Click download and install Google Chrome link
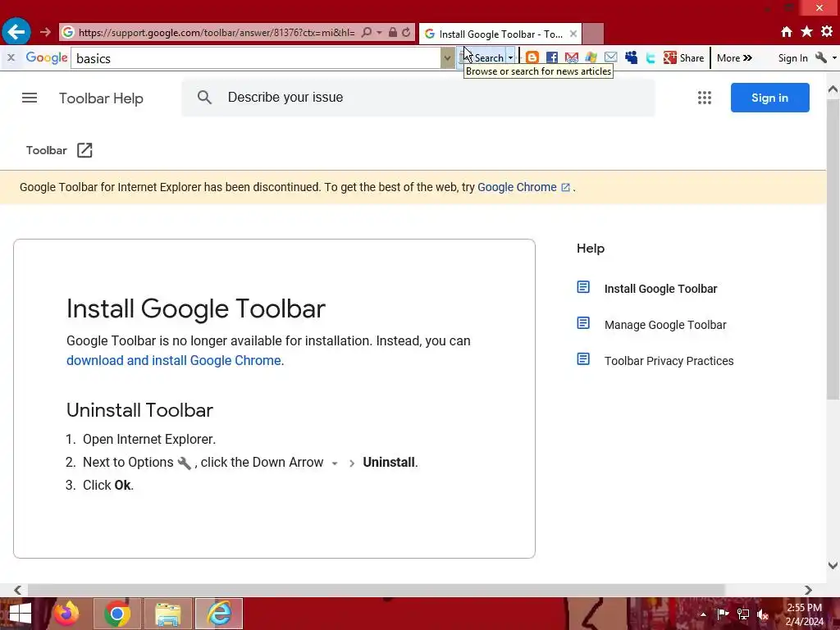Image resolution: width=840 pixels, height=630 pixels. 174,361
